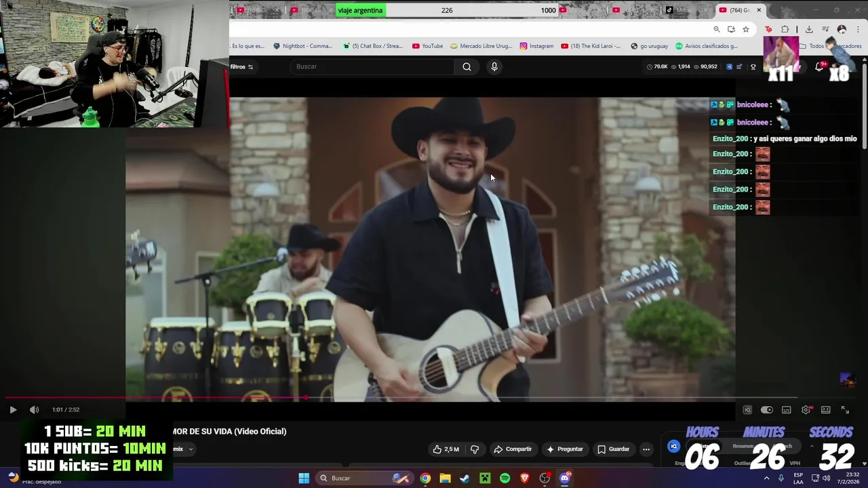This screenshot has height=488, width=868.
Task: Run the search with the magnifier button
Action: click(x=467, y=66)
